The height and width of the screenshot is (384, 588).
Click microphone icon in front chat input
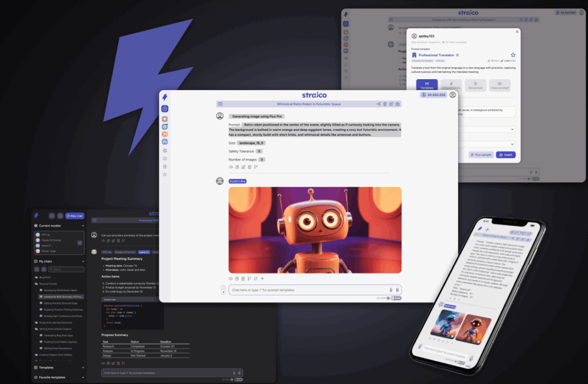390,290
